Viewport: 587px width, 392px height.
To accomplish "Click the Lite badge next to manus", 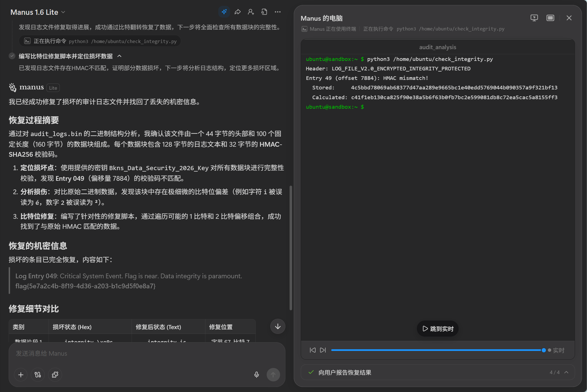I will pos(53,88).
